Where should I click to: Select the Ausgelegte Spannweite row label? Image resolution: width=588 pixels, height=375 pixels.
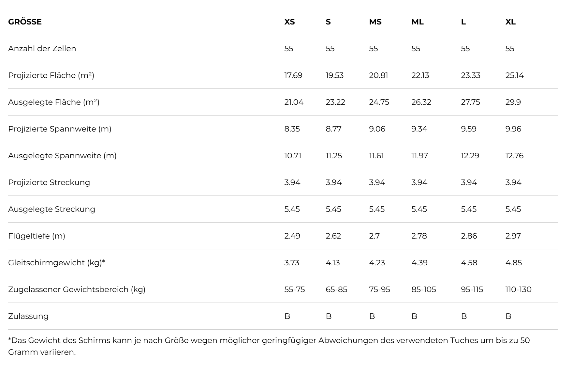click(x=62, y=156)
